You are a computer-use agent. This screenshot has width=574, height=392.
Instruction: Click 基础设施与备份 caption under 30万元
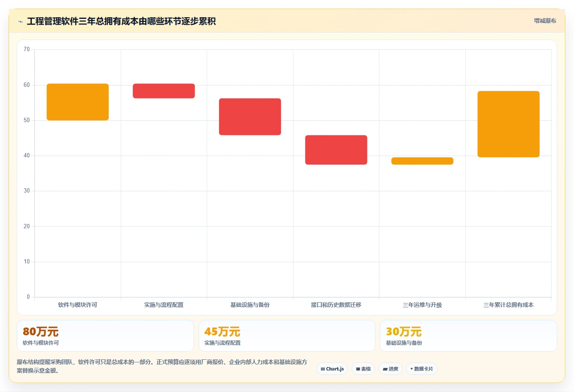point(404,343)
